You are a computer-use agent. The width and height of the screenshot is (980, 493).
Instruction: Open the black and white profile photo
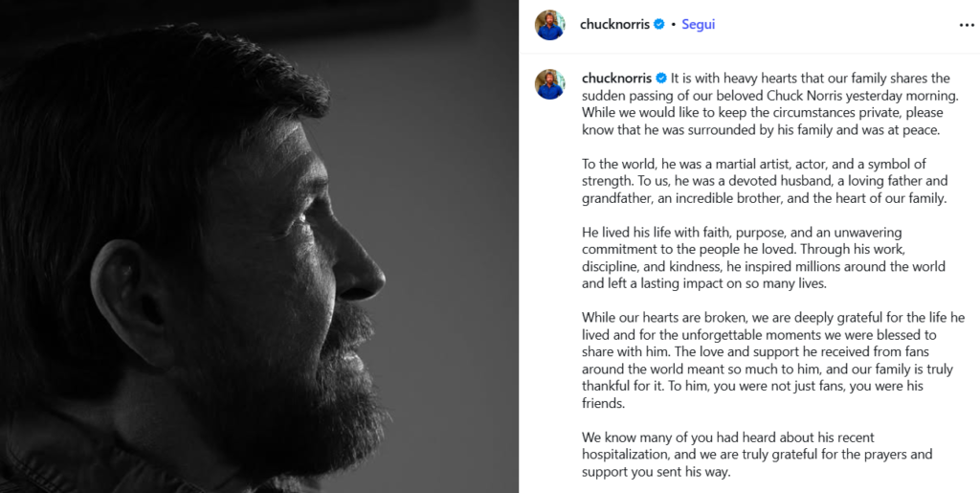click(x=259, y=246)
